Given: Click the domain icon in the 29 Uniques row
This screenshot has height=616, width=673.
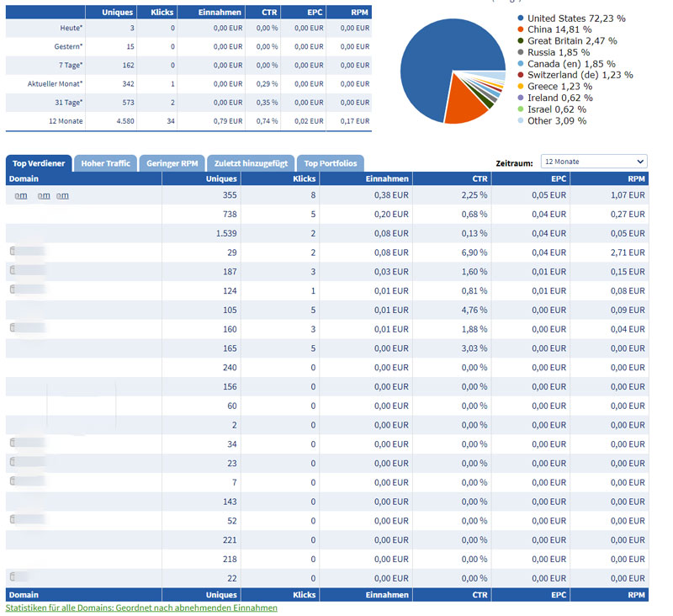Looking at the screenshot, I should [x=13, y=251].
